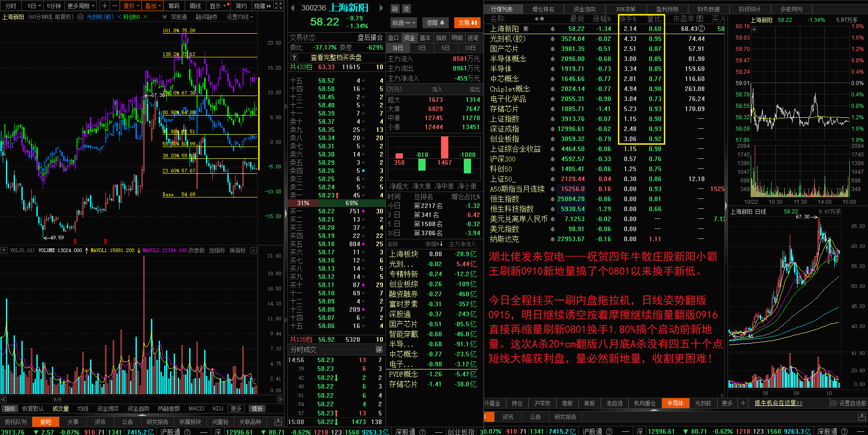Select the 5日 capital flow period
Viewport: 868px width, 435px height.
pyautogui.click(x=446, y=48)
